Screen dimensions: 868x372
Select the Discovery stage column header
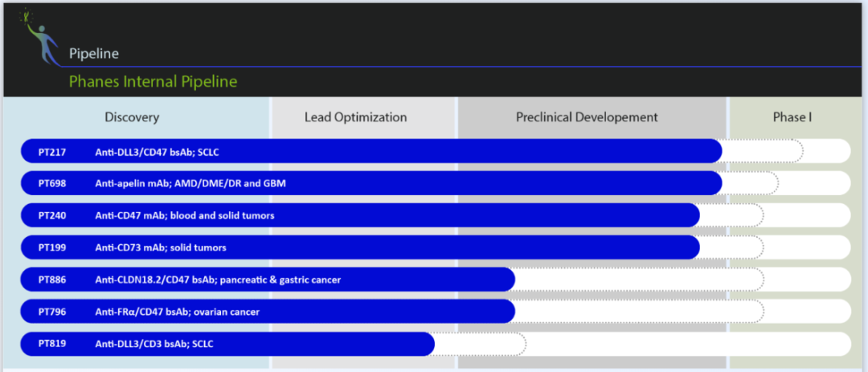click(133, 117)
